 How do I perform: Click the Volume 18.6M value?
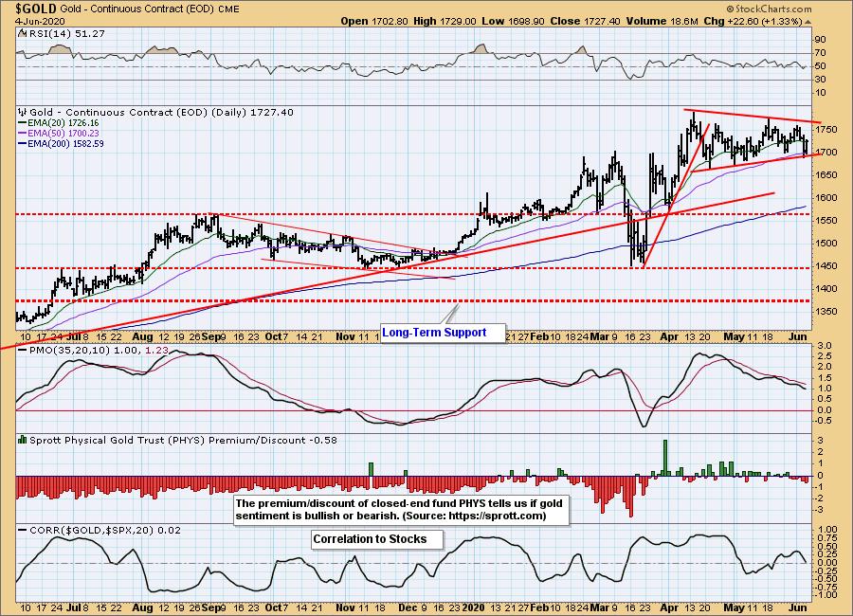[x=662, y=21]
